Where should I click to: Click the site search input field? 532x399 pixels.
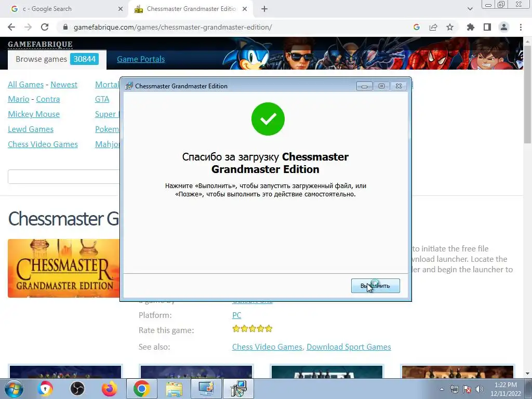(x=64, y=177)
